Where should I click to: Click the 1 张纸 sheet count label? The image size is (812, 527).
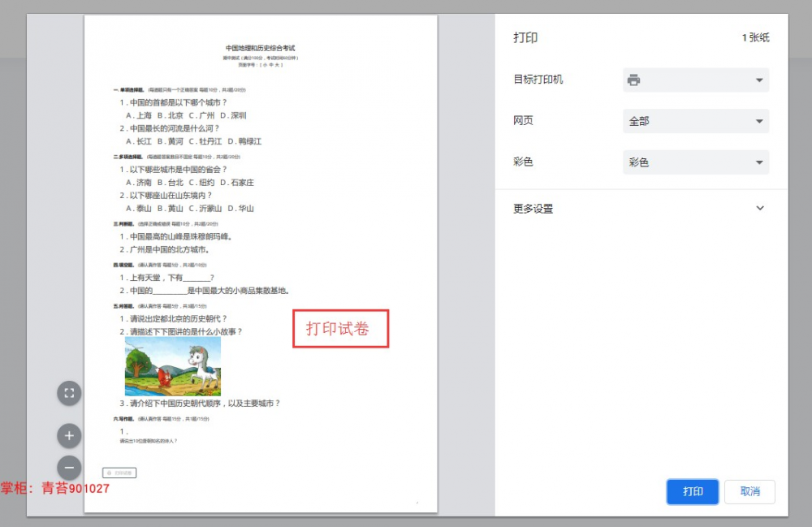[756, 37]
